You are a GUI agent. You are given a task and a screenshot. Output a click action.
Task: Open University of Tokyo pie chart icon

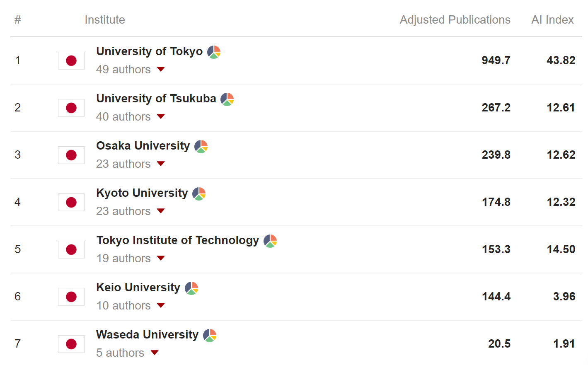[214, 52]
